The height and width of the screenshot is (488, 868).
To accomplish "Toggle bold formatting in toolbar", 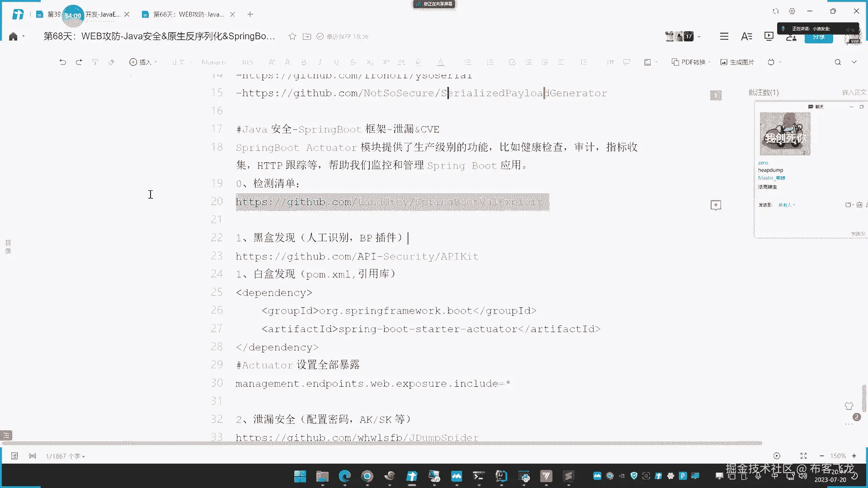I will (303, 62).
